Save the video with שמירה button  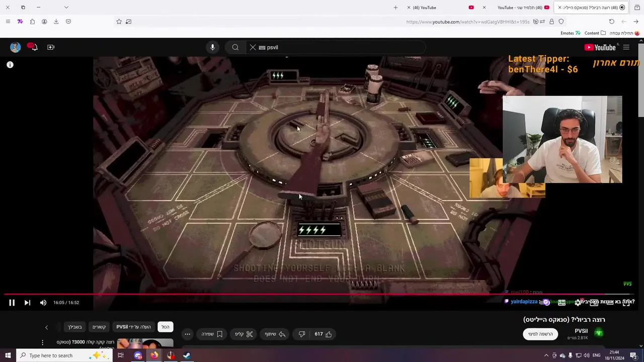coord(212,334)
